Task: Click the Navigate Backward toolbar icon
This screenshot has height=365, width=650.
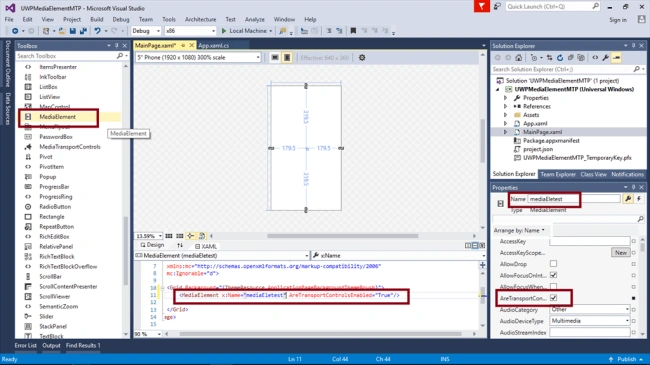Action: (x=15, y=31)
